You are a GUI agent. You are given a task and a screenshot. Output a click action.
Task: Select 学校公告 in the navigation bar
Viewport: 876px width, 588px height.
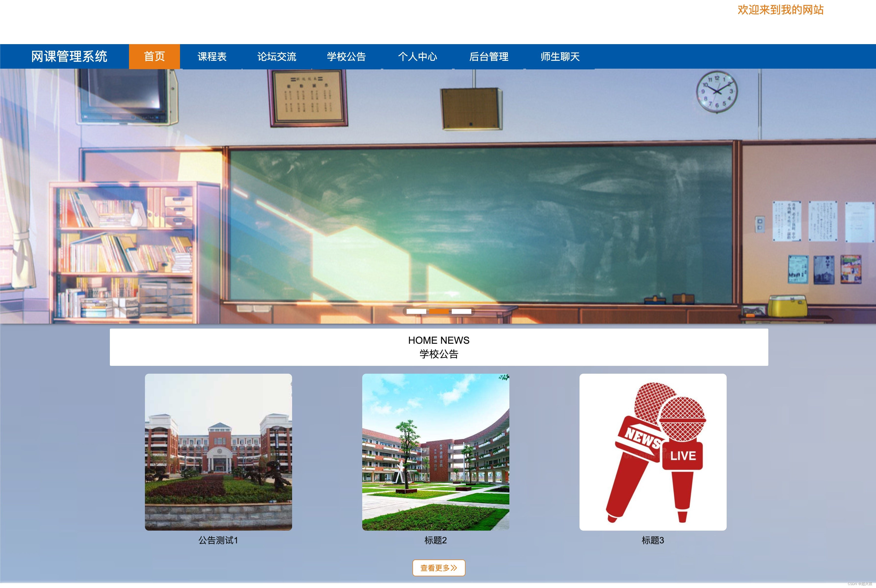tap(346, 57)
